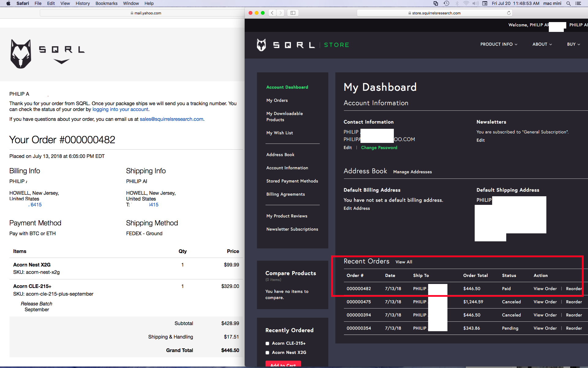Click the 'mac mini' user menu
This screenshot has height=368, width=588.
click(552, 3)
